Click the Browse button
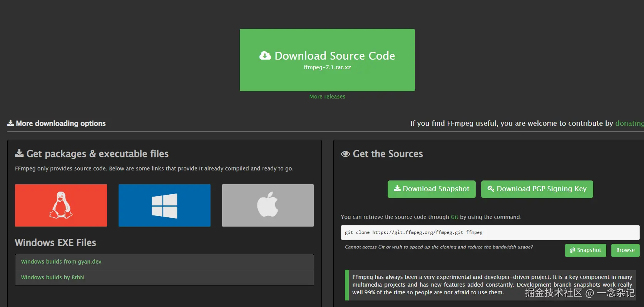The width and height of the screenshot is (644, 307). (626, 250)
